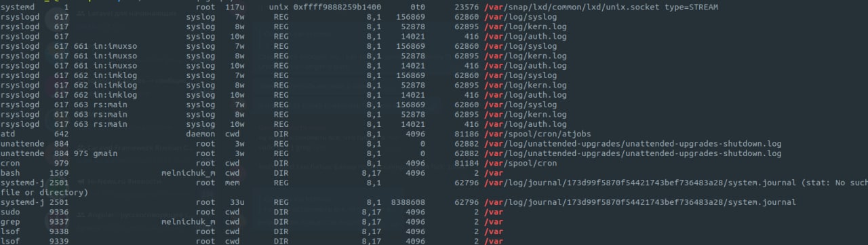This screenshot has width=868, height=245.
Task: Click in:imklog in the 8w row
Action: pyautogui.click(x=115, y=85)
